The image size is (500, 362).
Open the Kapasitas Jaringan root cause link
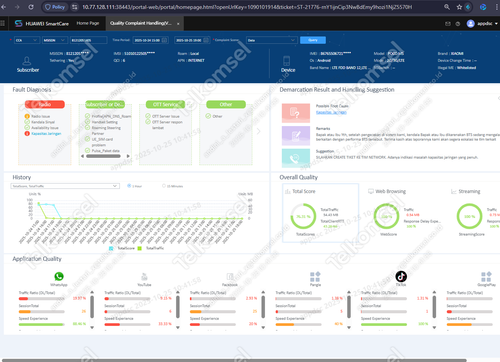[x=331, y=112]
